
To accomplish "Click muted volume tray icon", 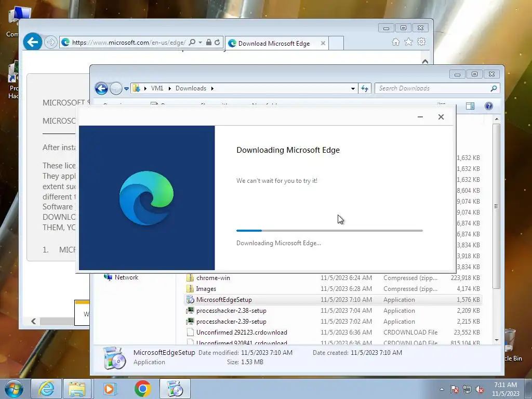I will point(480,390).
